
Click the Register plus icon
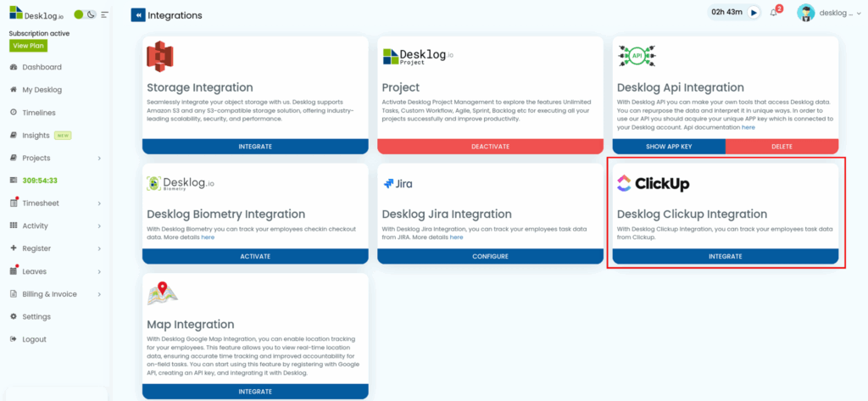[14, 248]
